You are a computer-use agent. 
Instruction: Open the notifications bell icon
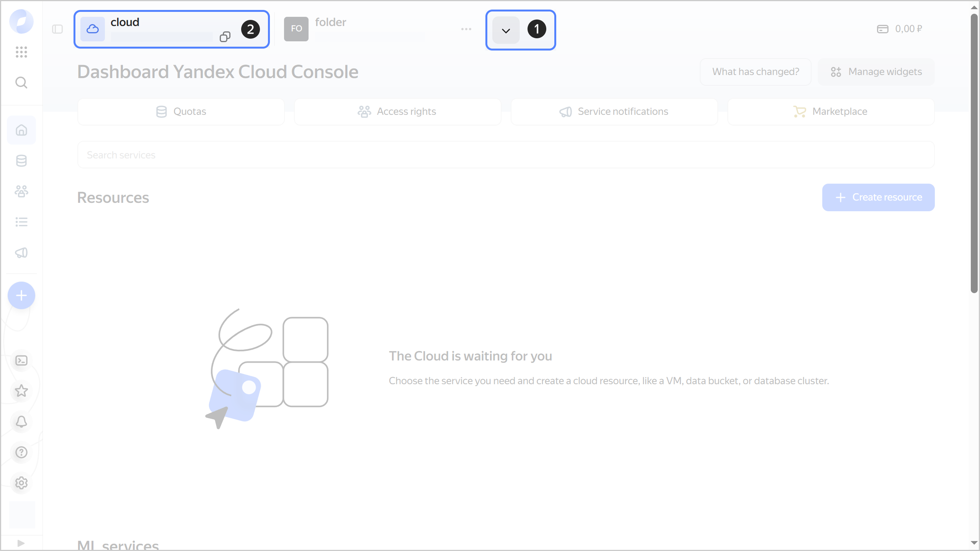tap(21, 421)
